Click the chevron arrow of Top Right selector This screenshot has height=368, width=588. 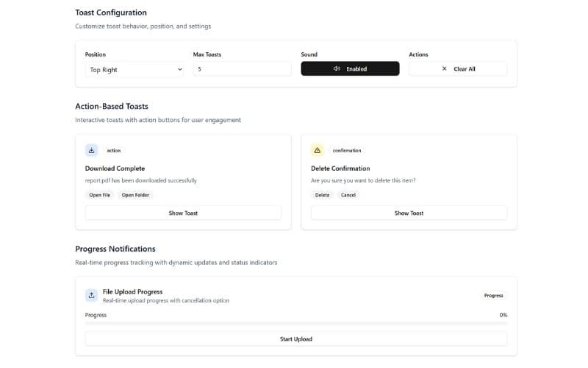[179, 69]
